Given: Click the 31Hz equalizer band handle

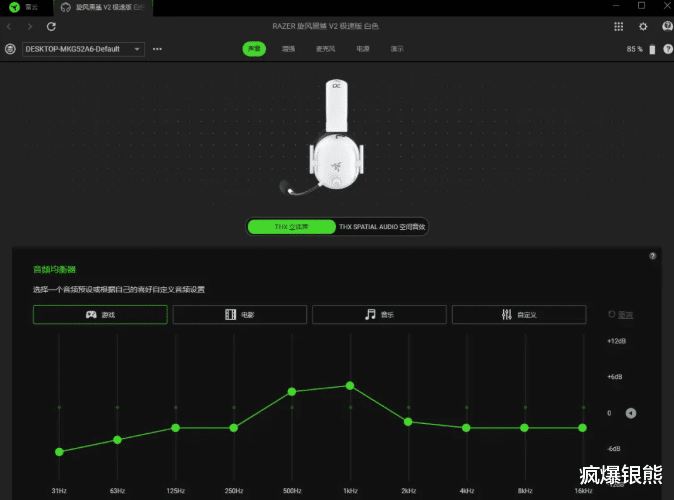Looking at the screenshot, I should click(x=59, y=452).
